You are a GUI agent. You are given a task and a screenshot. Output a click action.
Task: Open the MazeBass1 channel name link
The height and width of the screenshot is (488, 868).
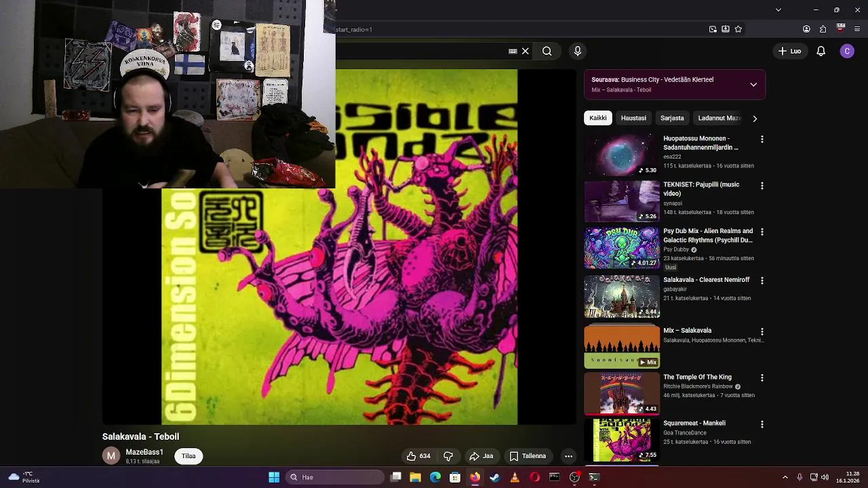144,452
